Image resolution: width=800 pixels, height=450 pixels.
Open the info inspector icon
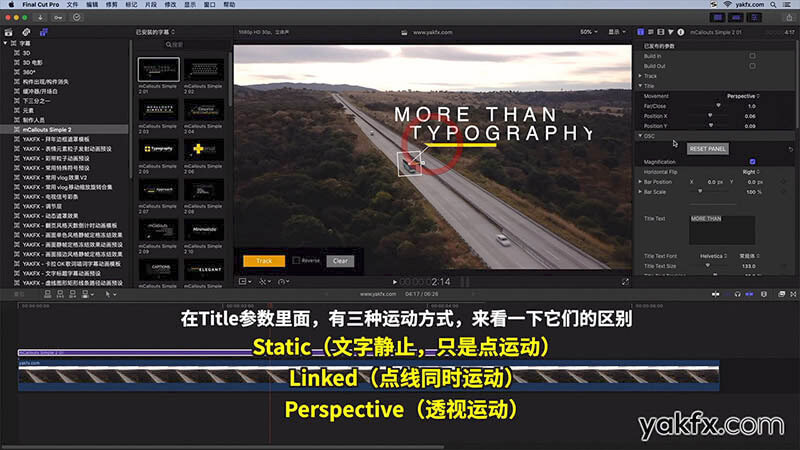681,32
